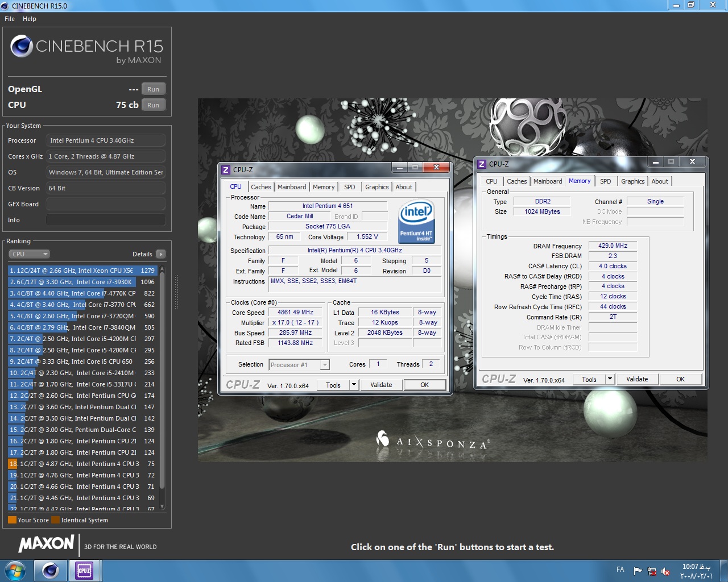
Task: Switch to Graphics tab in CPU window
Action: pos(377,187)
